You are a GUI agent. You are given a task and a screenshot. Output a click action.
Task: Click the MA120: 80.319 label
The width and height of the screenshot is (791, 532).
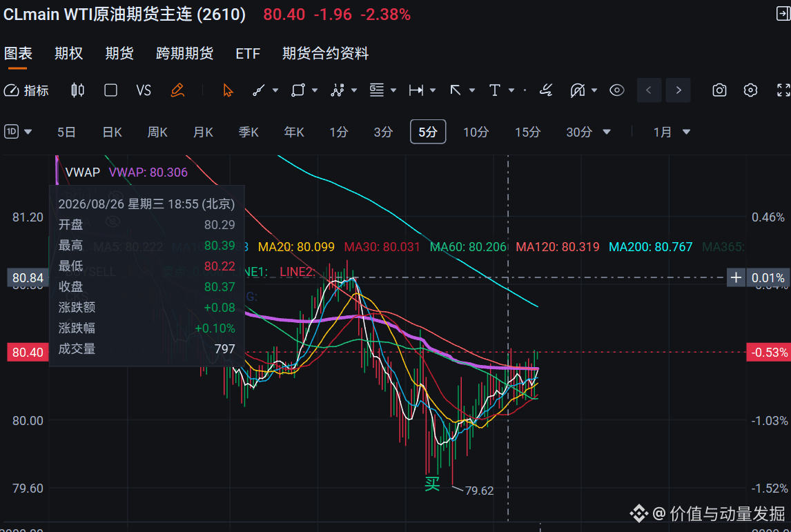[558, 247]
